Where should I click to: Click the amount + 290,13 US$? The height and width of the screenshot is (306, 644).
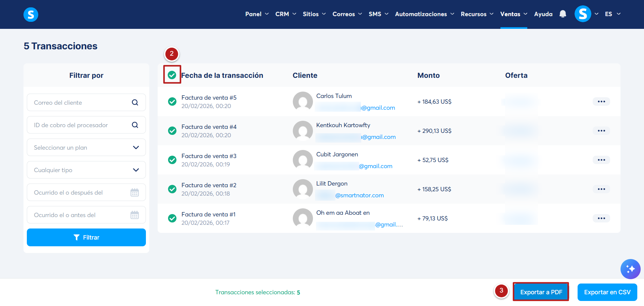(x=434, y=131)
